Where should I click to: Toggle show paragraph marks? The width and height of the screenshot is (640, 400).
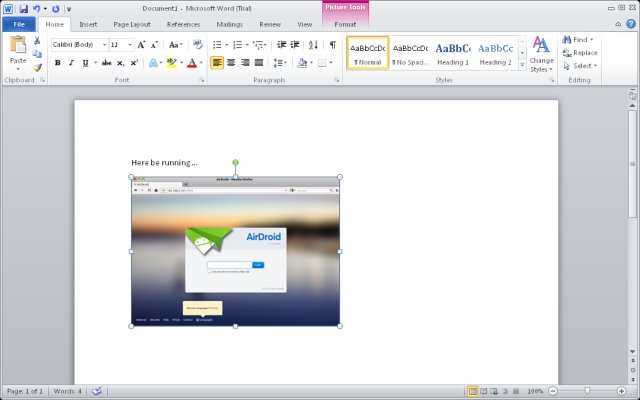[x=332, y=45]
